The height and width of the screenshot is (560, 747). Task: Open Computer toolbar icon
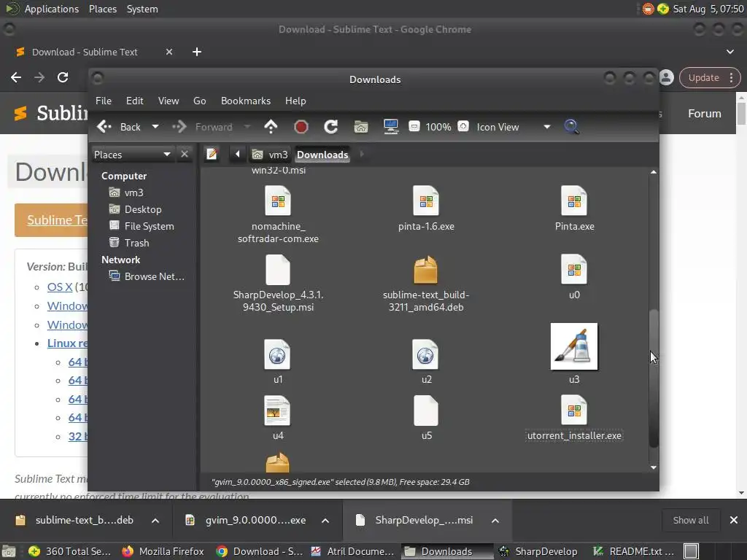coord(391,127)
